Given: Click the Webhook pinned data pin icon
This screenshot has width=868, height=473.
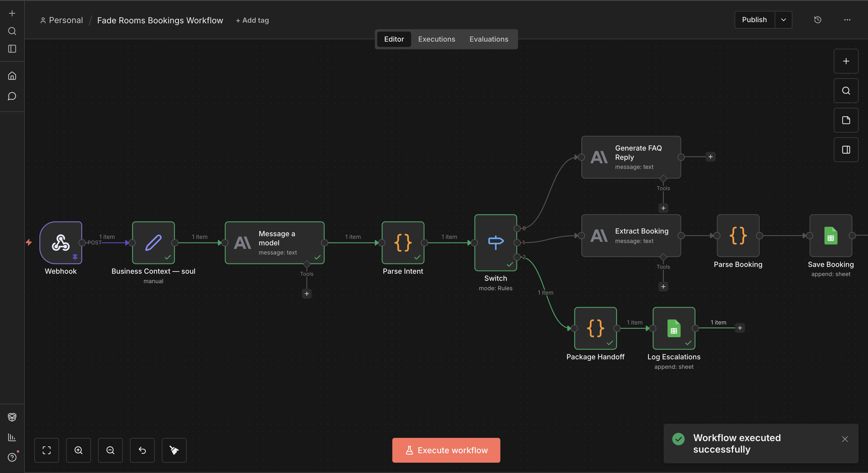Looking at the screenshot, I should coord(75,257).
